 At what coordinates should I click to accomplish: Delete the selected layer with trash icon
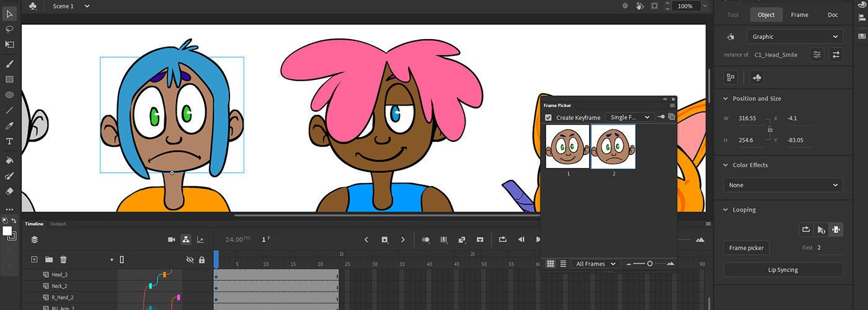(63, 260)
